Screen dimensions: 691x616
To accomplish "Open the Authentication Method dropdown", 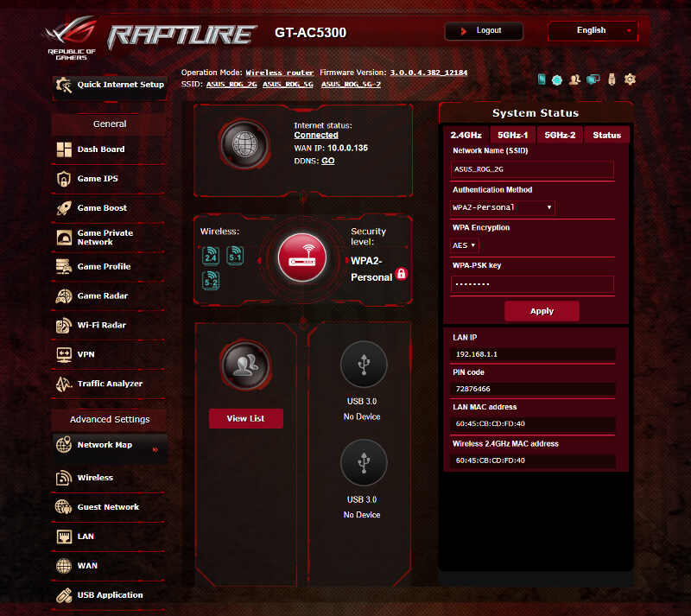I will coord(502,207).
